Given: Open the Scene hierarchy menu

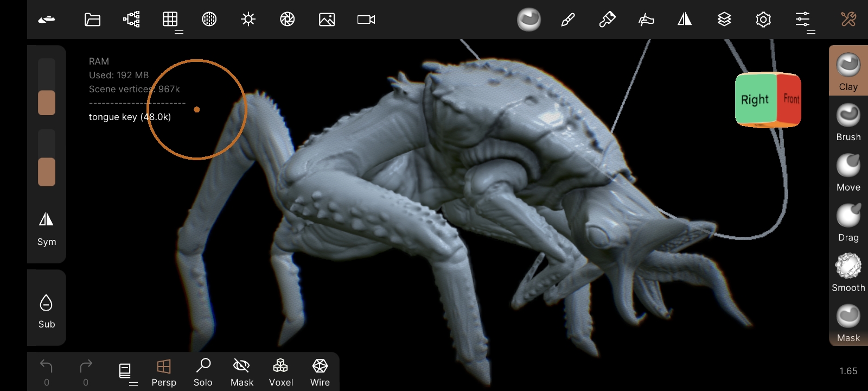Looking at the screenshot, I should tap(131, 20).
